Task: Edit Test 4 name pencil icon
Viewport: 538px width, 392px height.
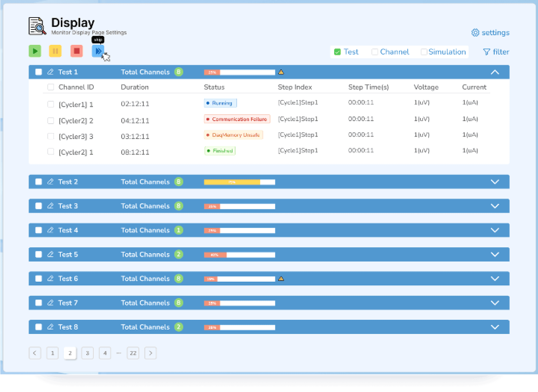Action: tap(50, 230)
